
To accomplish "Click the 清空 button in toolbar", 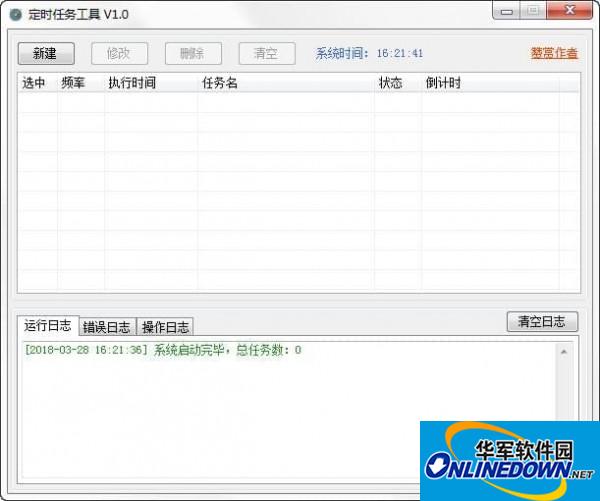I will click(x=267, y=54).
